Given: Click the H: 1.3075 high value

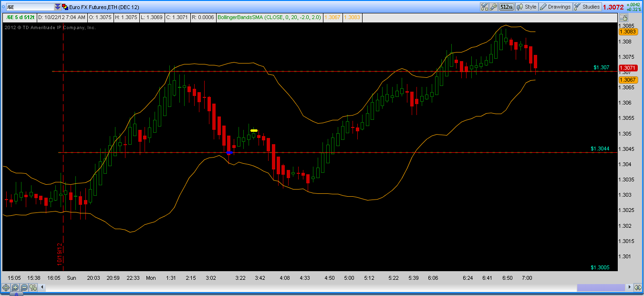Looking at the screenshot, I should [x=126, y=17].
